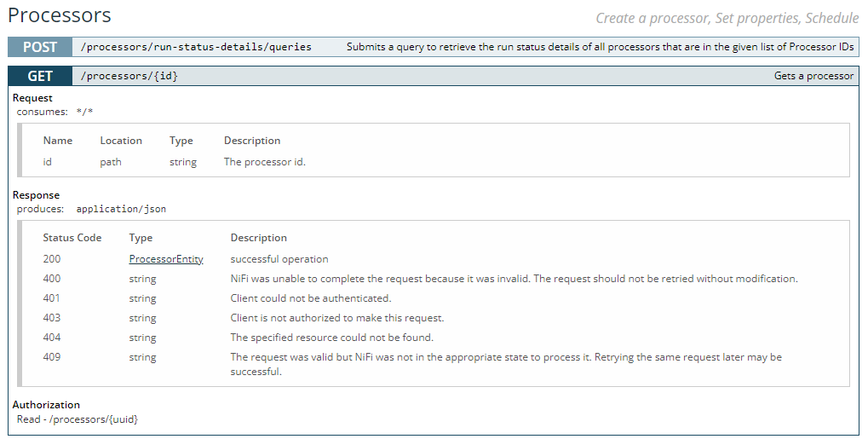Select the /processors/run-status-details/queries path text
This screenshot has height=439, width=868.
(x=196, y=47)
